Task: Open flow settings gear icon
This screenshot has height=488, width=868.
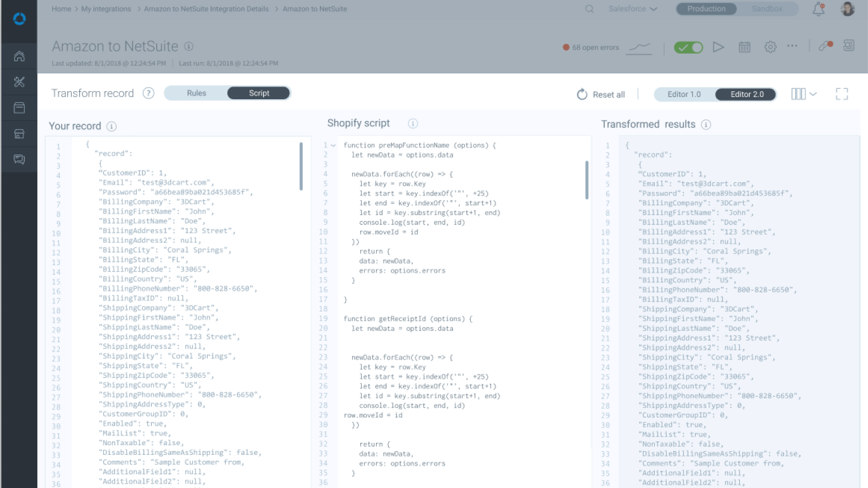Action: [770, 47]
